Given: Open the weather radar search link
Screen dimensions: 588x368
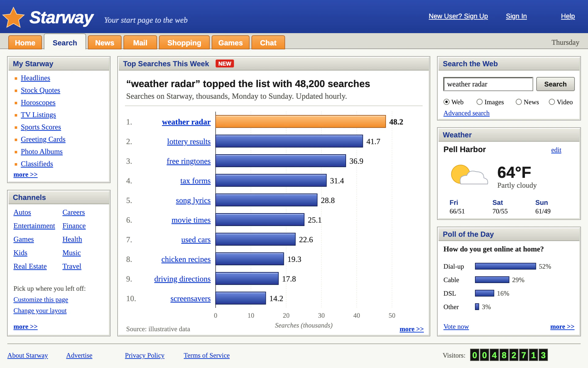Looking at the screenshot, I should 186,122.
